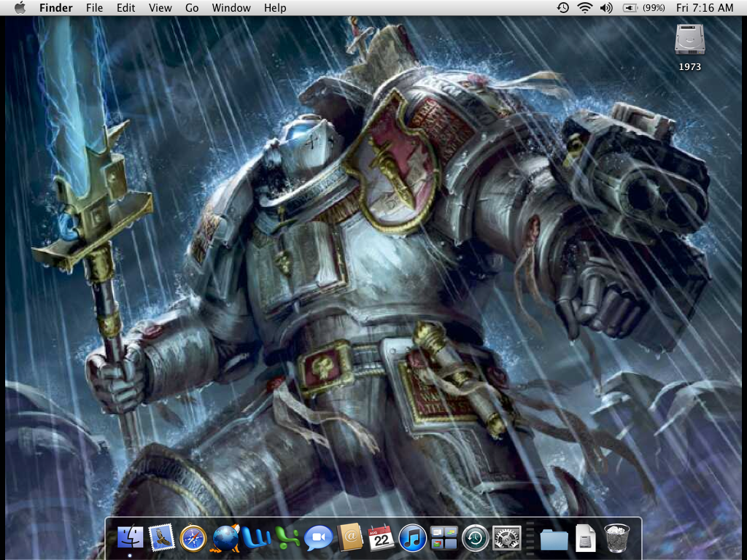Open the File menu
The height and width of the screenshot is (560, 747).
(94, 7)
